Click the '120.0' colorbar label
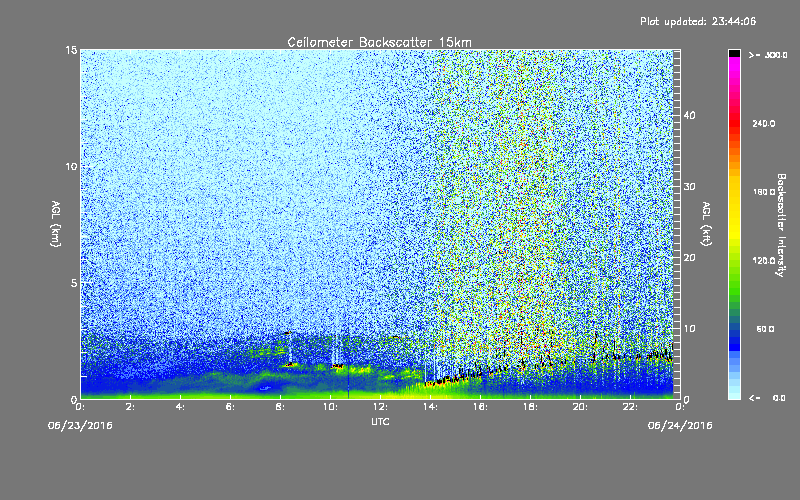This screenshot has width=800, height=500. (764, 261)
